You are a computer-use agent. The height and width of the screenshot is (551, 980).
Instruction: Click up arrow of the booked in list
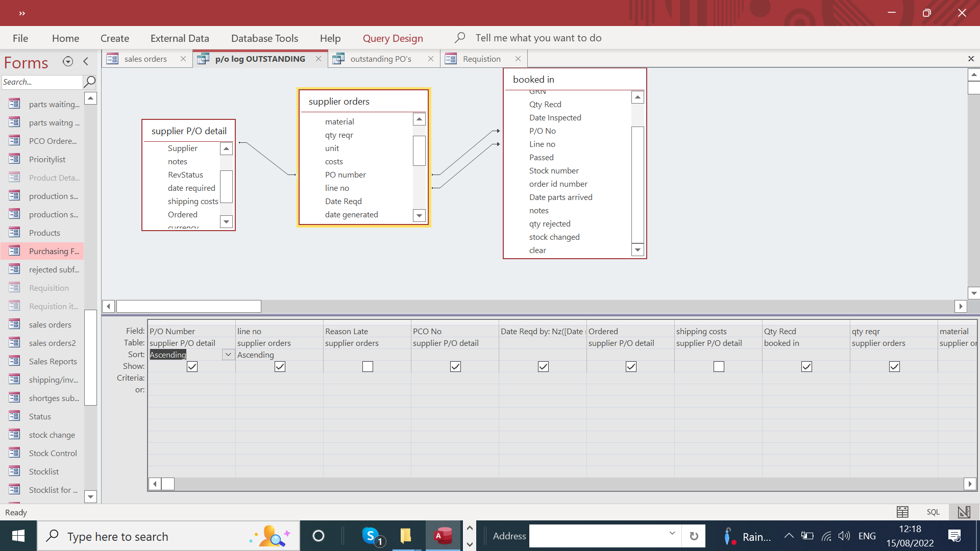tap(638, 97)
